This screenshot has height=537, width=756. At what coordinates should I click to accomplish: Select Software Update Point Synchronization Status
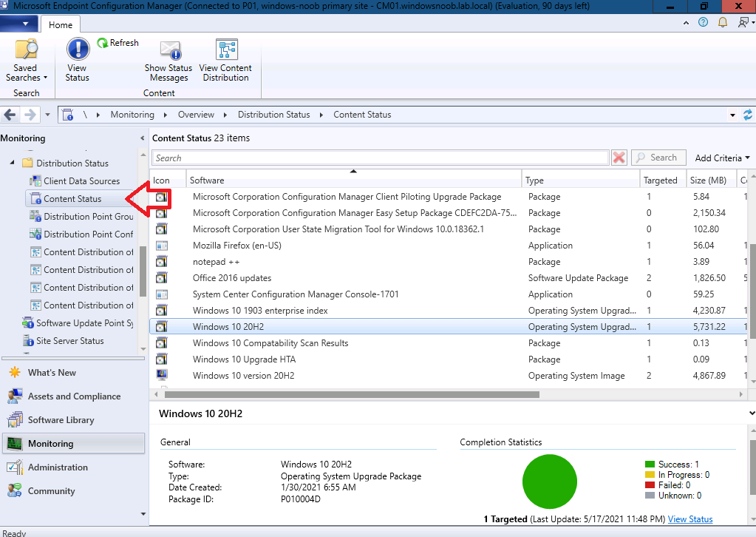(78, 323)
